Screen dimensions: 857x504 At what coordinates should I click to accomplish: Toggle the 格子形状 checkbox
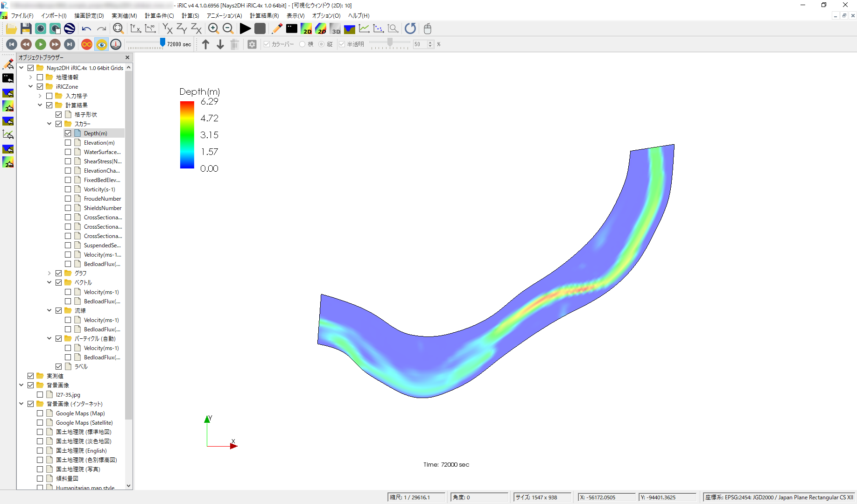[59, 115]
